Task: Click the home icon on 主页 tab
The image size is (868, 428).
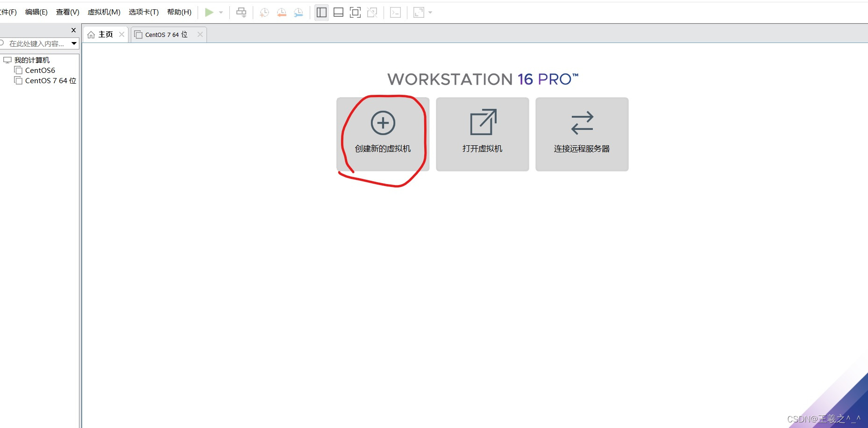Action: coord(91,35)
